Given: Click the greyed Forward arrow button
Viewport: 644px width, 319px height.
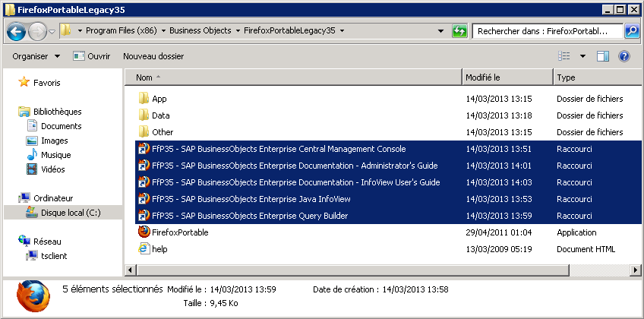Looking at the screenshot, I should pos(37,32).
